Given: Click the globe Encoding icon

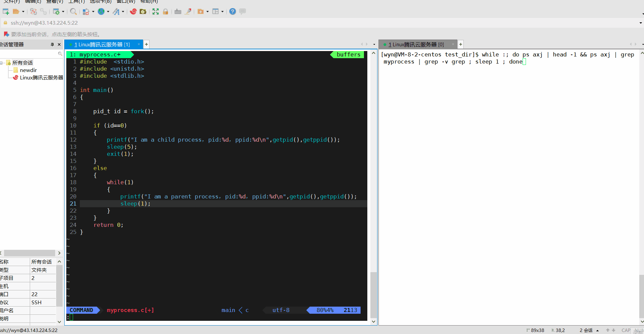Looking at the screenshot, I should [x=101, y=11].
